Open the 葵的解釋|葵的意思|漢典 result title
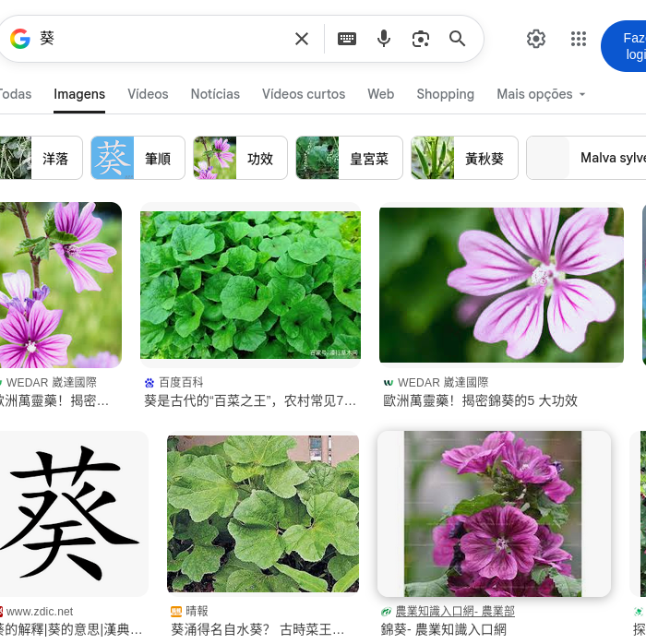This screenshot has width=646, height=644. 71,629
